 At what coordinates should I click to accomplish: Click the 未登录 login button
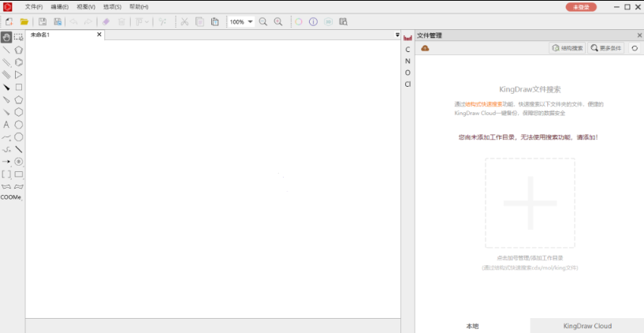click(580, 7)
